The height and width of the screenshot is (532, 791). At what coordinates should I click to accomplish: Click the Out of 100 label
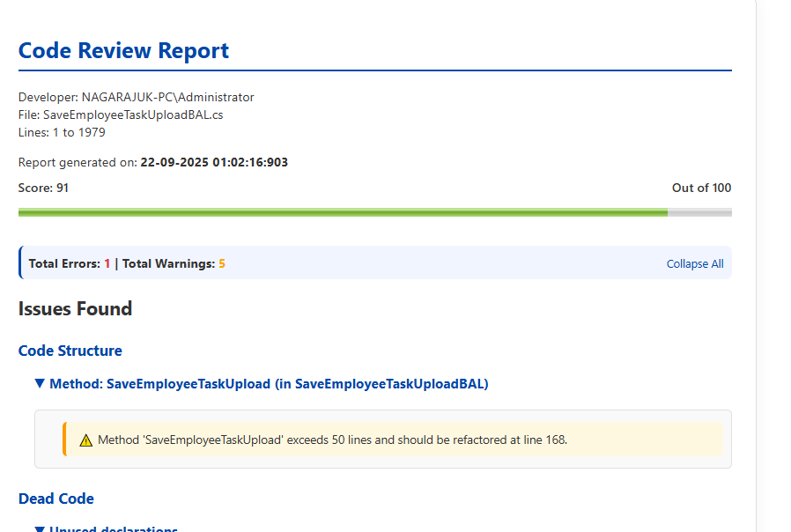tap(701, 188)
